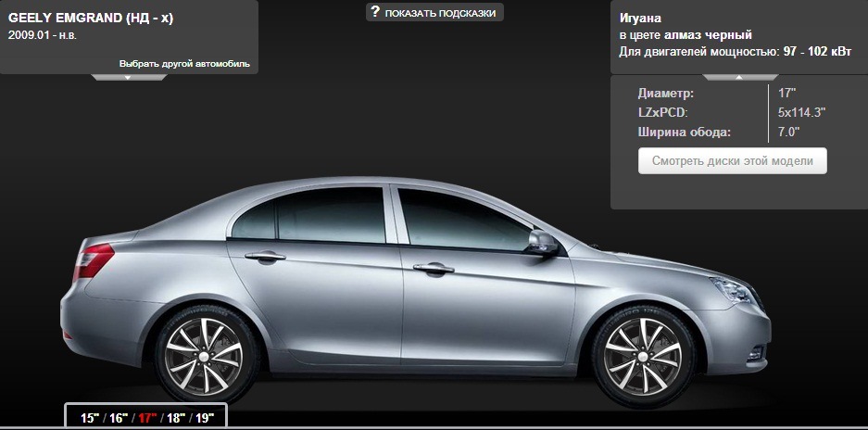Click the LZxPCD label

[x=662, y=112]
